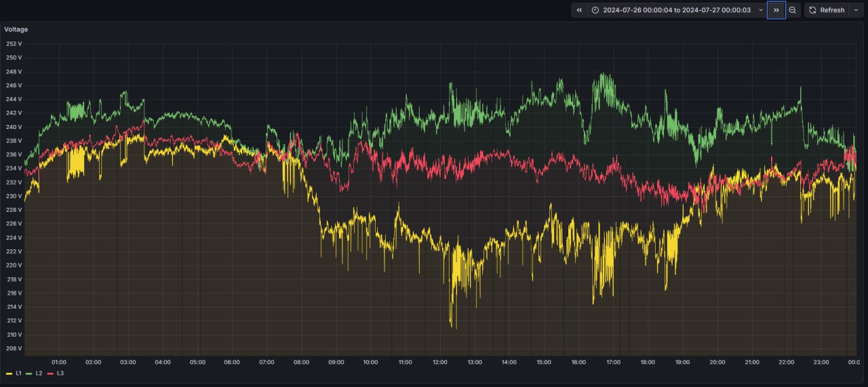Expand the time range picker chevron

point(760,10)
